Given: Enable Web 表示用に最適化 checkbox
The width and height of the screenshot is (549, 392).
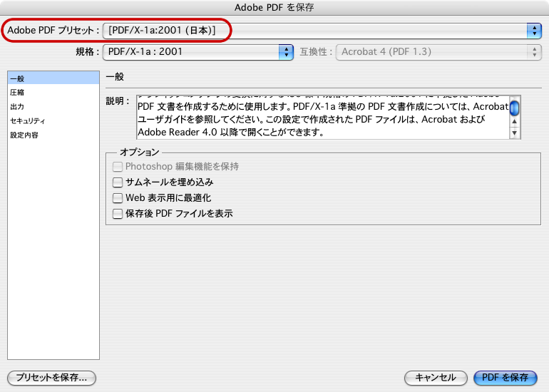Looking at the screenshot, I should point(118,198).
